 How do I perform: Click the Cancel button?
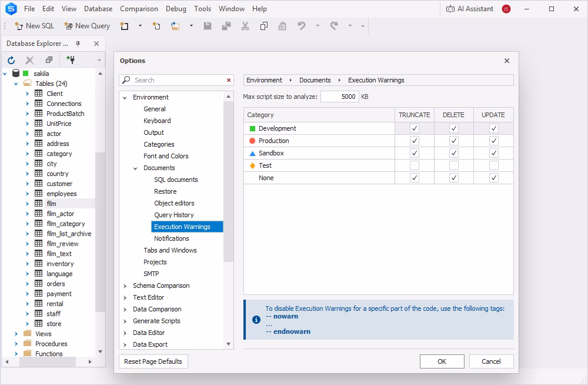pos(491,361)
